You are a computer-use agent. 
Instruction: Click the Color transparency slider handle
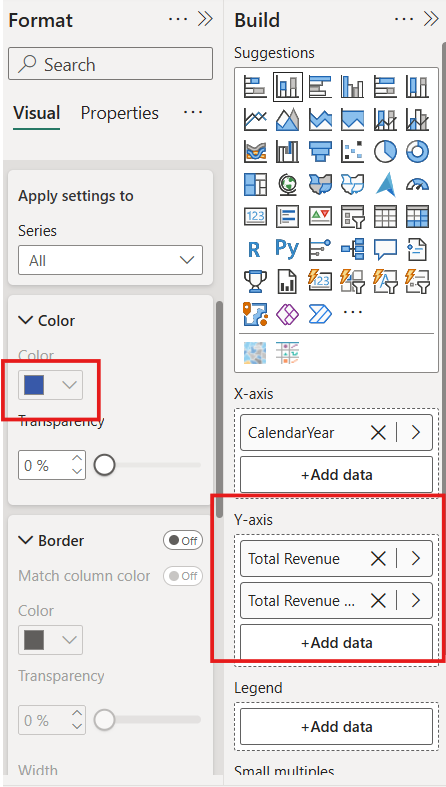point(104,465)
